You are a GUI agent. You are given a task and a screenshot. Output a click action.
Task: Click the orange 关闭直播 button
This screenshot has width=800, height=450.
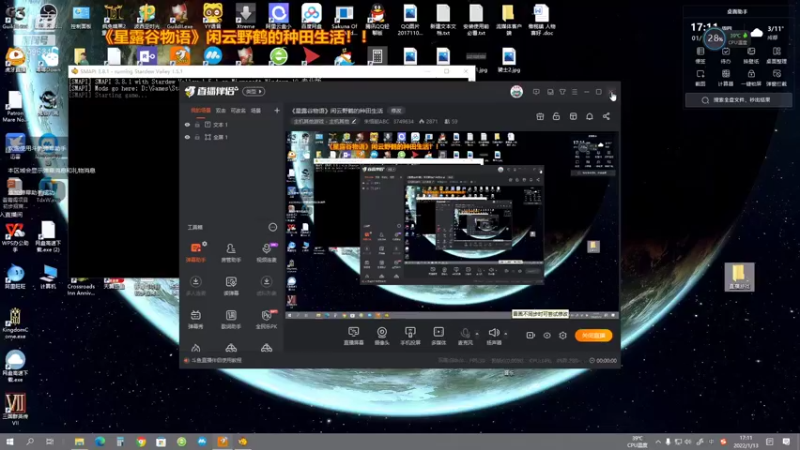pos(593,335)
